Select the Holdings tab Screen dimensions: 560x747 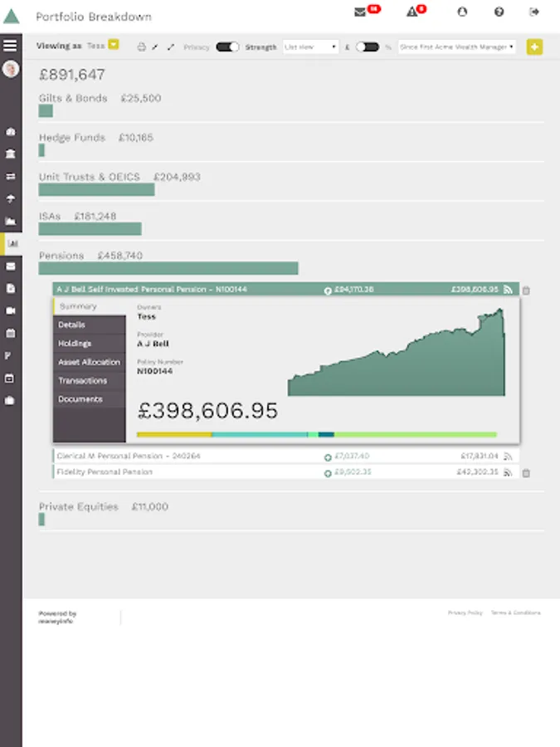tap(89, 344)
